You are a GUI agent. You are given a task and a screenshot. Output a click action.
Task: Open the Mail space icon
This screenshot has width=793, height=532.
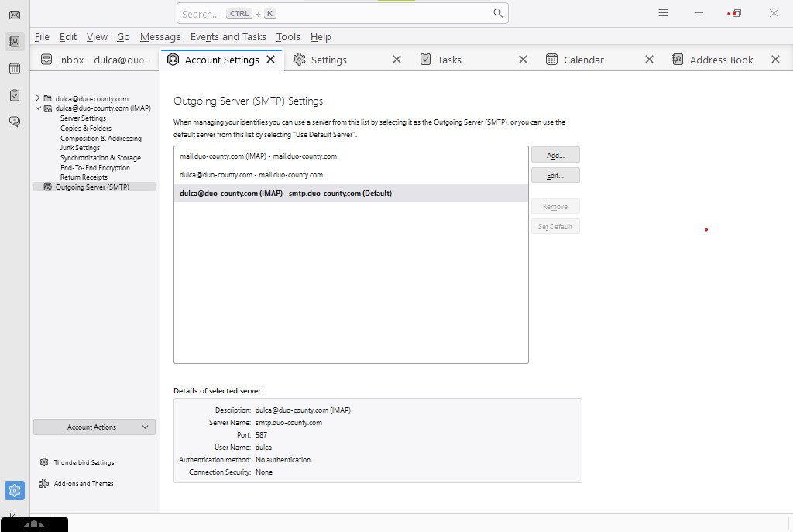pyautogui.click(x=14, y=15)
